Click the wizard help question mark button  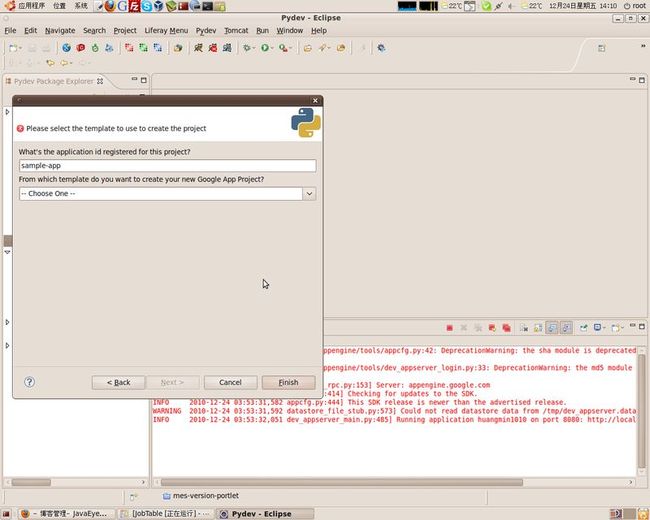[x=29, y=382]
